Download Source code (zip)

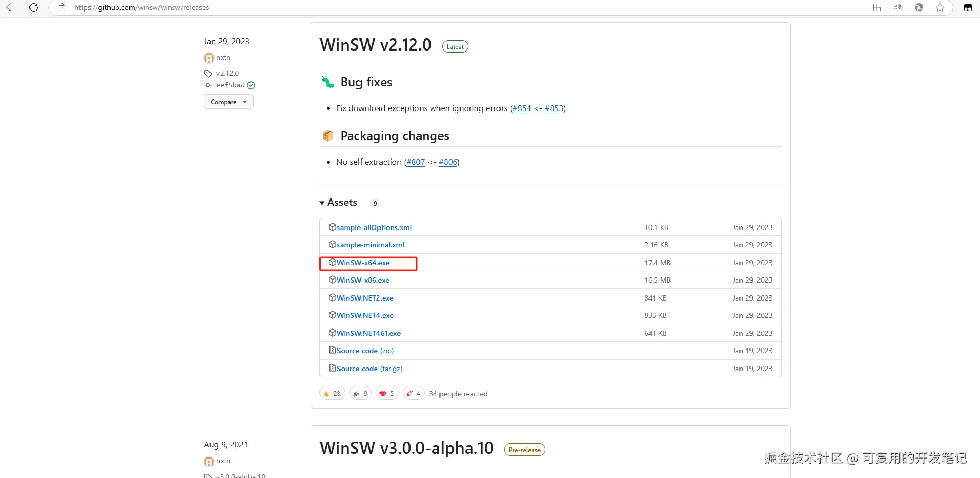click(365, 351)
